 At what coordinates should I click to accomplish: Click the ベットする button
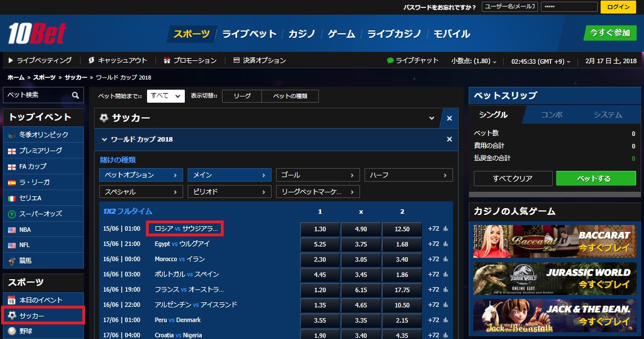click(596, 179)
